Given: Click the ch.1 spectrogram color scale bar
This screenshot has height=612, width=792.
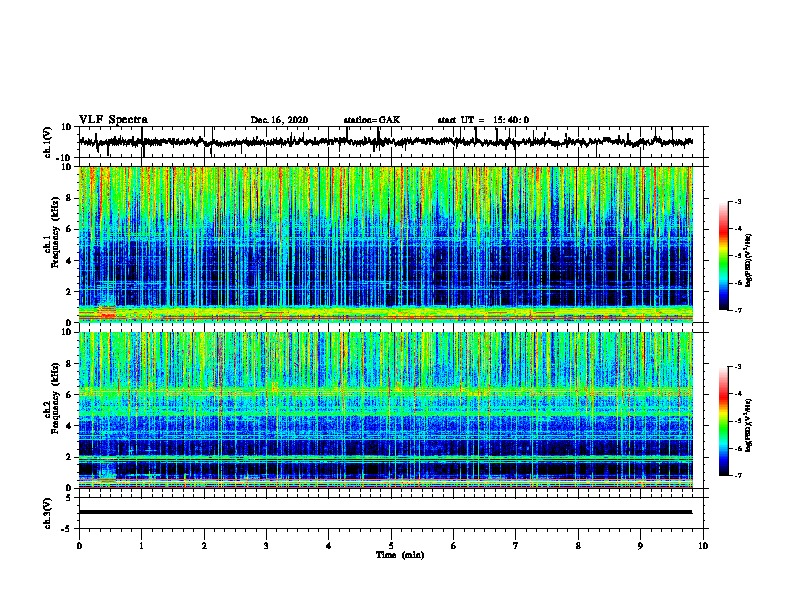Looking at the screenshot, I should coord(724,256).
